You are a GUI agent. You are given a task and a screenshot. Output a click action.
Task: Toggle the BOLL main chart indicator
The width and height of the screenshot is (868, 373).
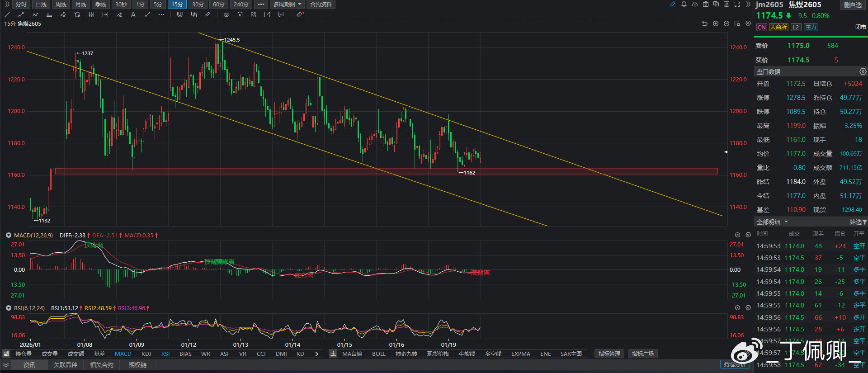point(379,354)
